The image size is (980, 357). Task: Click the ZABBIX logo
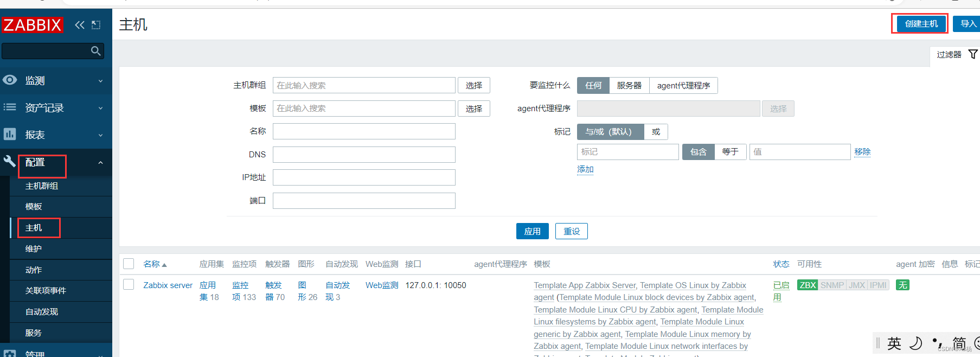[33, 25]
